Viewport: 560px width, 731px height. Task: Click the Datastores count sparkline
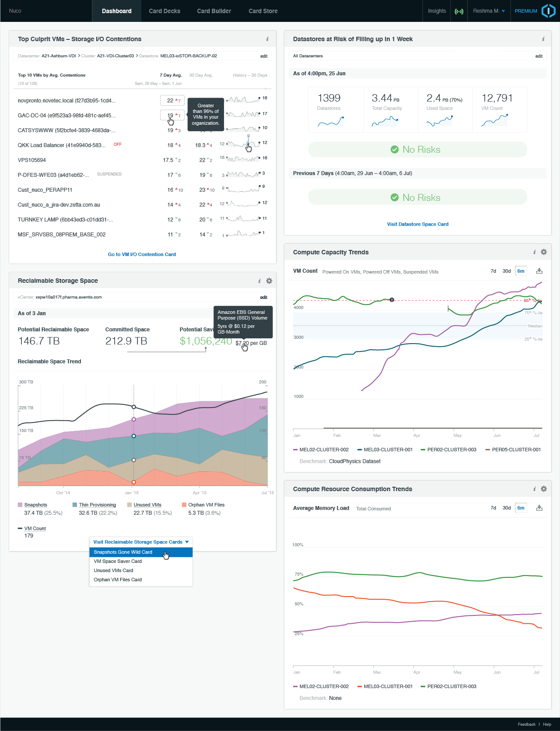tap(331, 121)
